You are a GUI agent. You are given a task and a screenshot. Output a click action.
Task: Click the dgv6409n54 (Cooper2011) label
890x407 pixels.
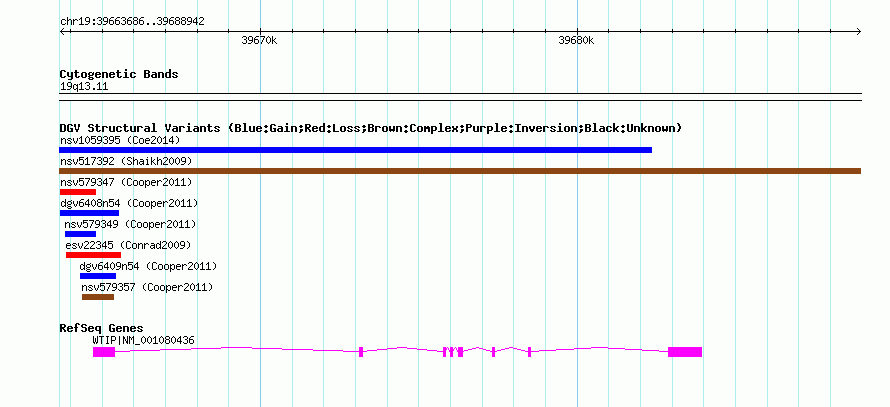pyautogui.click(x=148, y=266)
